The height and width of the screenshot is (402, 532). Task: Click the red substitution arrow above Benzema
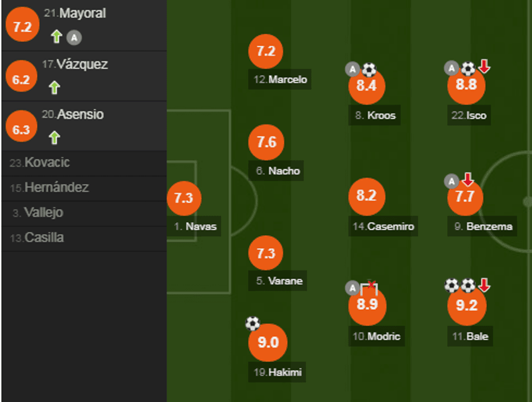pos(467,180)
